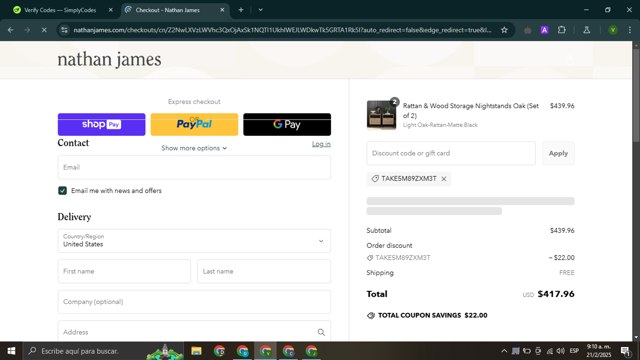Close the Checkout - Nathan James tab
Viewport: 640px width, 360px height.
coord(222,10)
